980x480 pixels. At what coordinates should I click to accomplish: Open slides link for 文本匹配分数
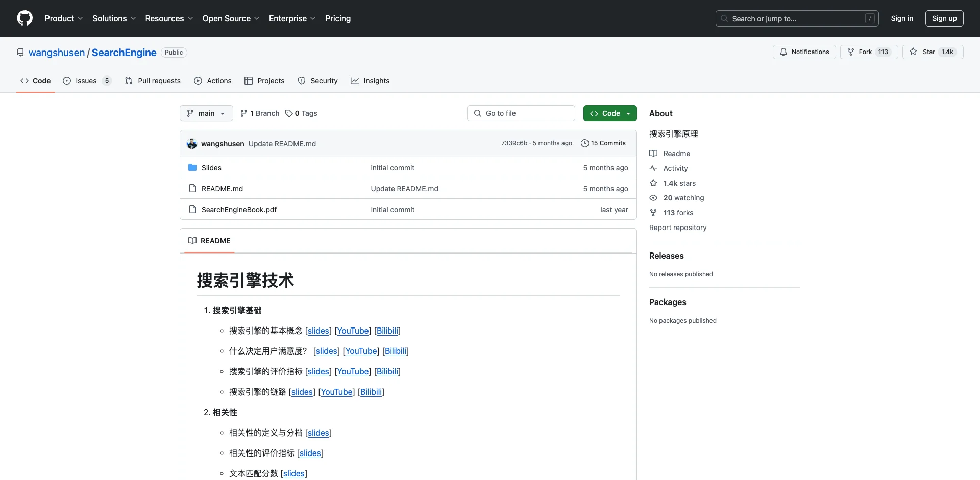point(294,473)
